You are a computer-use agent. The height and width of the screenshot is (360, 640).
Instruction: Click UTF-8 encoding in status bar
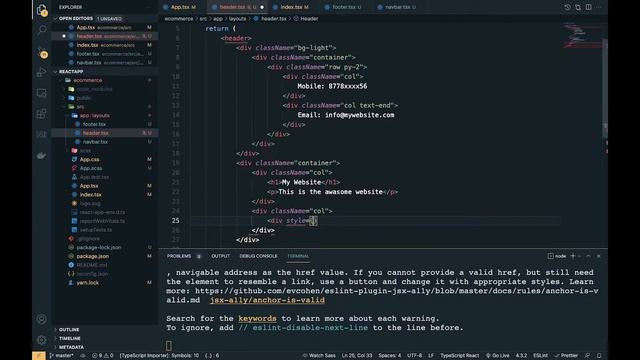click(x=414, y=356)
